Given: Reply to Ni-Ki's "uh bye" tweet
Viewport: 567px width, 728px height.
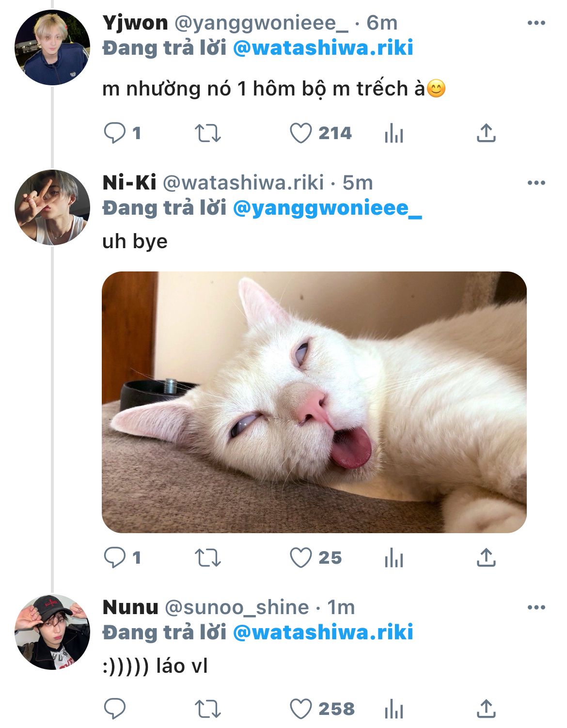Looking at the screenshot, I should point(115,557).
